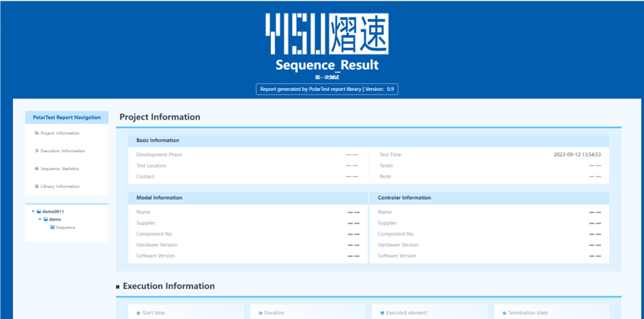644x319 pixels.
Task: Click the Sequence_Result report title
Action: pos(327,65)
